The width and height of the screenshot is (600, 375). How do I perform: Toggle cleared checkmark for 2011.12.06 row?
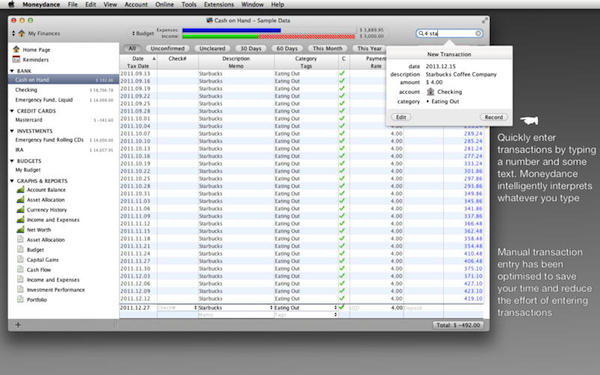pyautogui.click(x=342, y=284)
